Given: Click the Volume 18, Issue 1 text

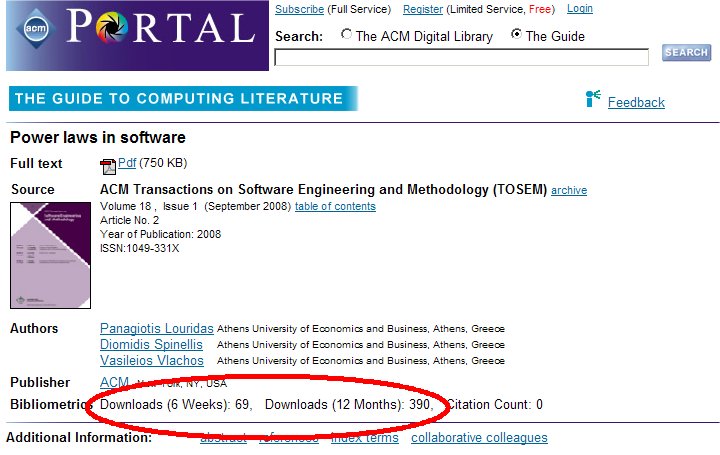Looking at the screenshot, I should 149,206.
